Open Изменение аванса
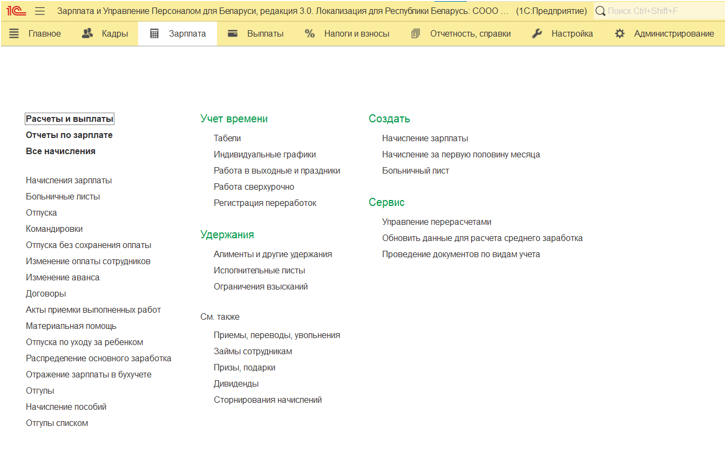Viewport: 726px width, 453px height. point(63,277)
